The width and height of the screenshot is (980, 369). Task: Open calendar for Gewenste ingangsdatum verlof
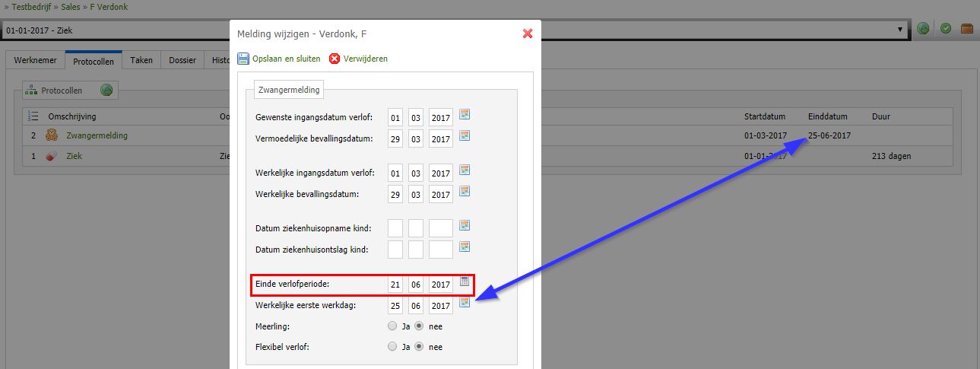pos(465,115)
